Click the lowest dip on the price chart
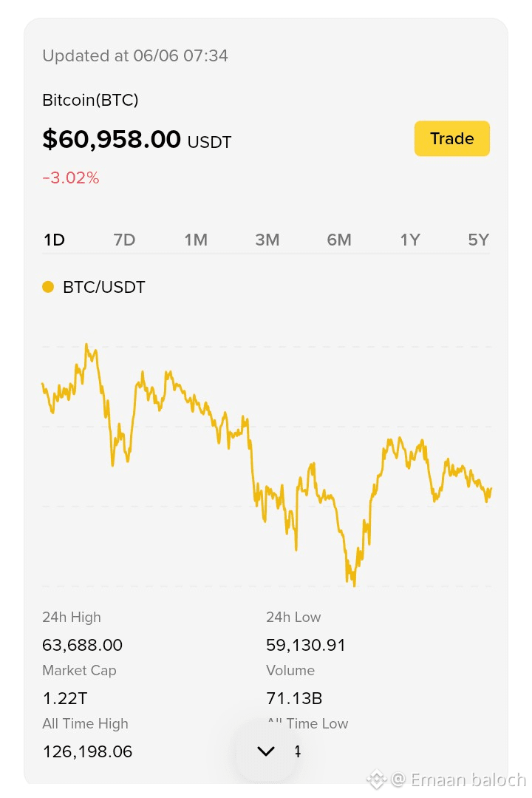The image size is (532, 798). point(354,585)
